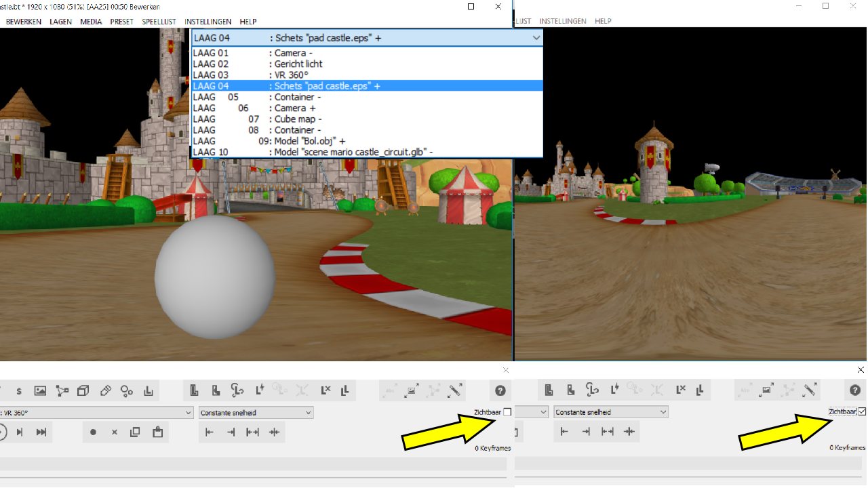Click the picture layer icon in left toolbar
This screenshot has height=488, width=868.
41,390
